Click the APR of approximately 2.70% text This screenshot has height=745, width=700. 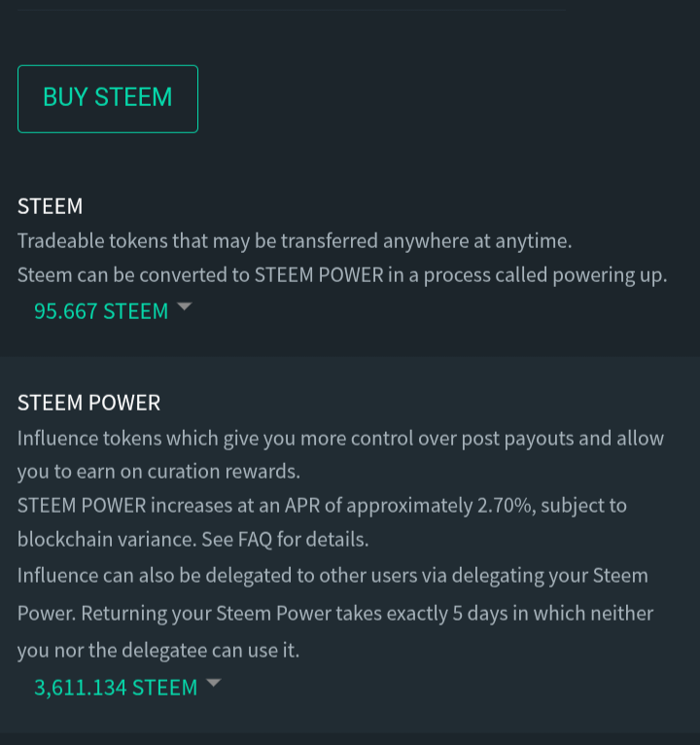click(x=408, y=506)
